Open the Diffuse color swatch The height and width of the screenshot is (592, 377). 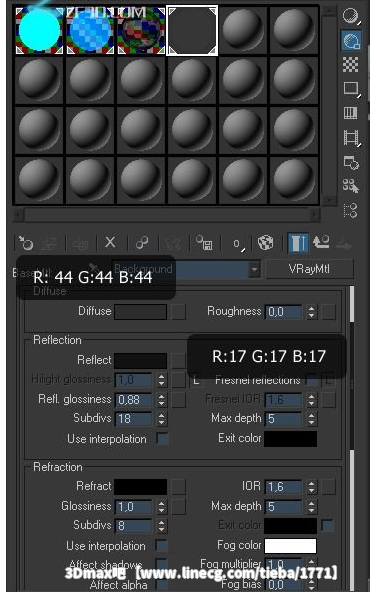pos(140,312)
